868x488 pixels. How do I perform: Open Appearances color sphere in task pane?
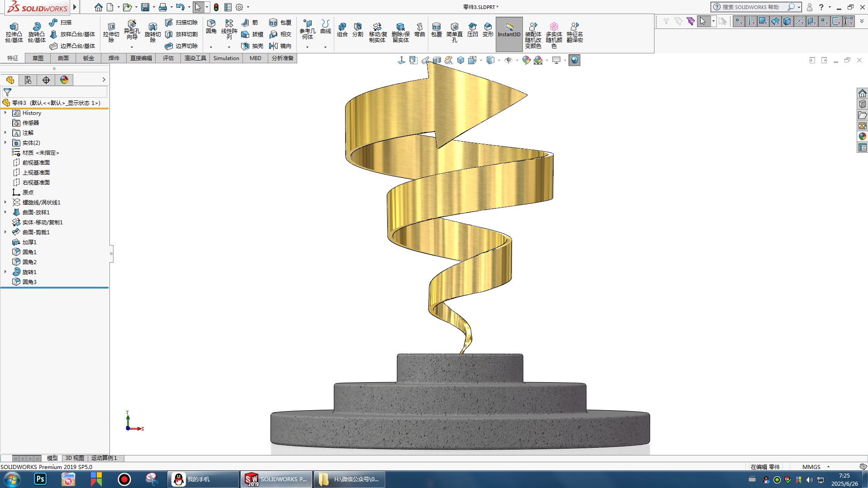[x=862, y=136]
